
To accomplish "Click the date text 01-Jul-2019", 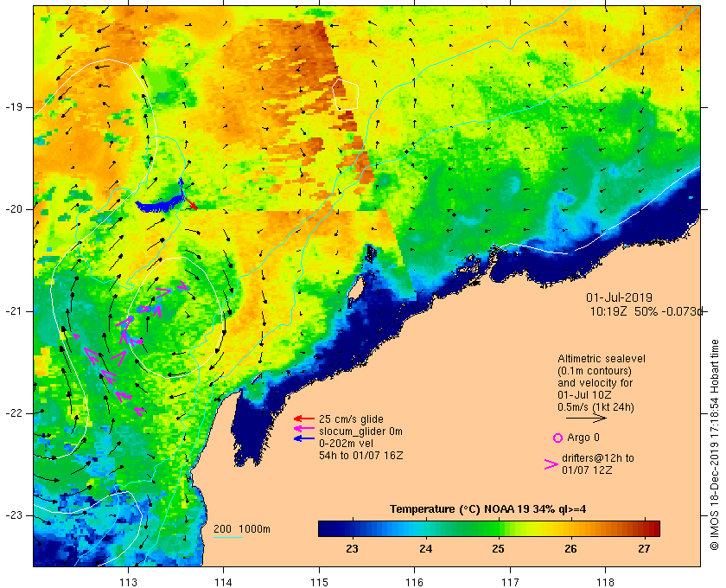I will click(x=619, y=297).
